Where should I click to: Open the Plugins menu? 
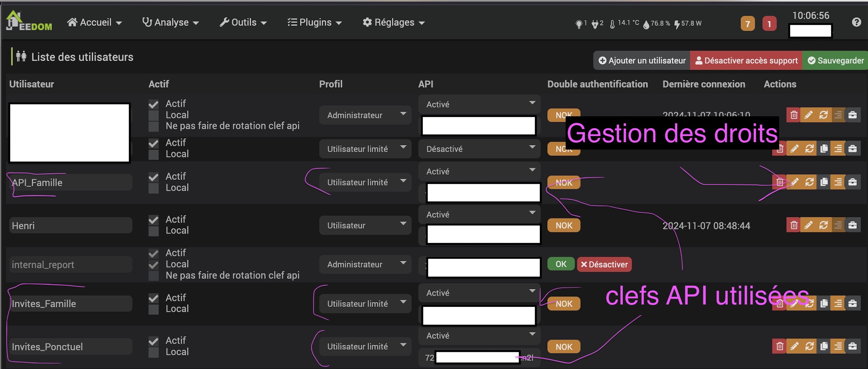pyautogui.click(x=315, y=23)
